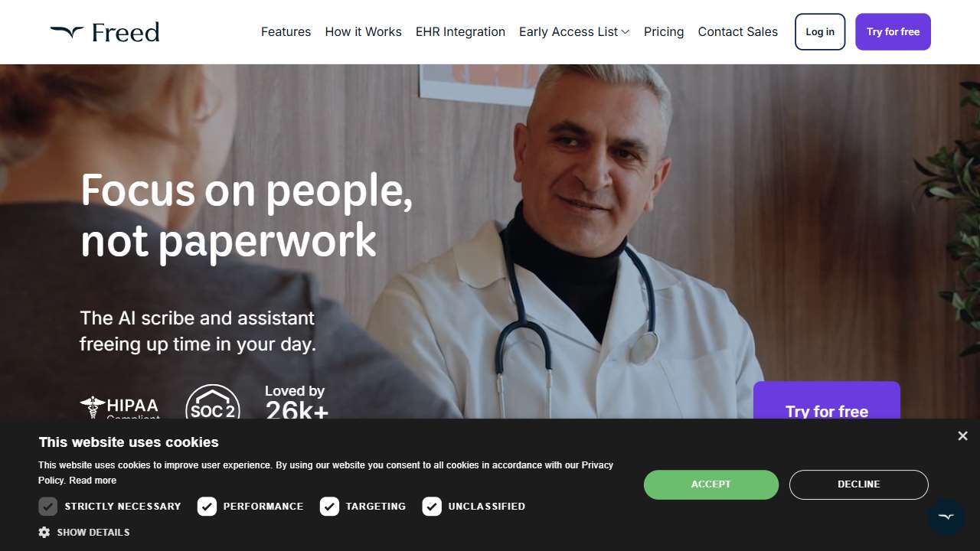Screen dimensions: 980x551
Task: Dismiss cookie banner with the X icon
Action: click(x=962, y=435)
